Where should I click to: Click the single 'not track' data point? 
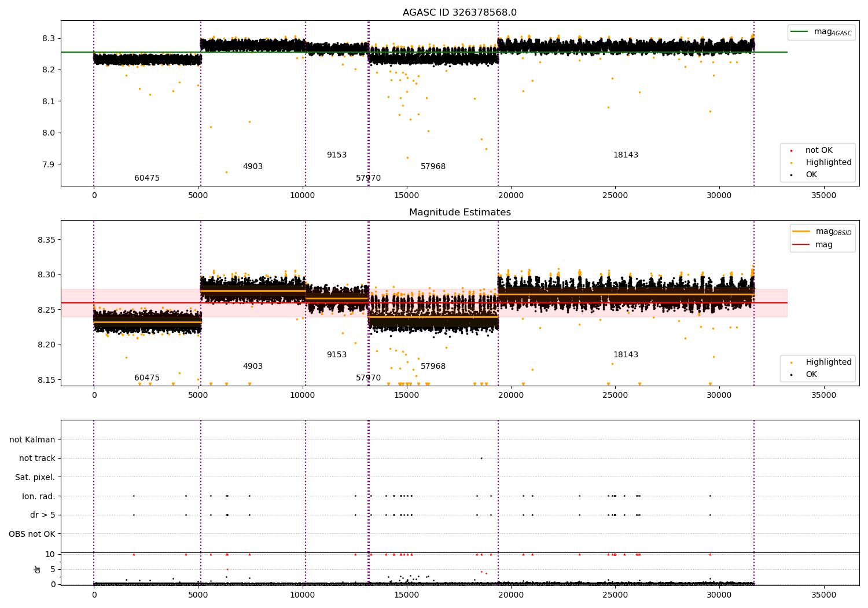click(481, 459)
